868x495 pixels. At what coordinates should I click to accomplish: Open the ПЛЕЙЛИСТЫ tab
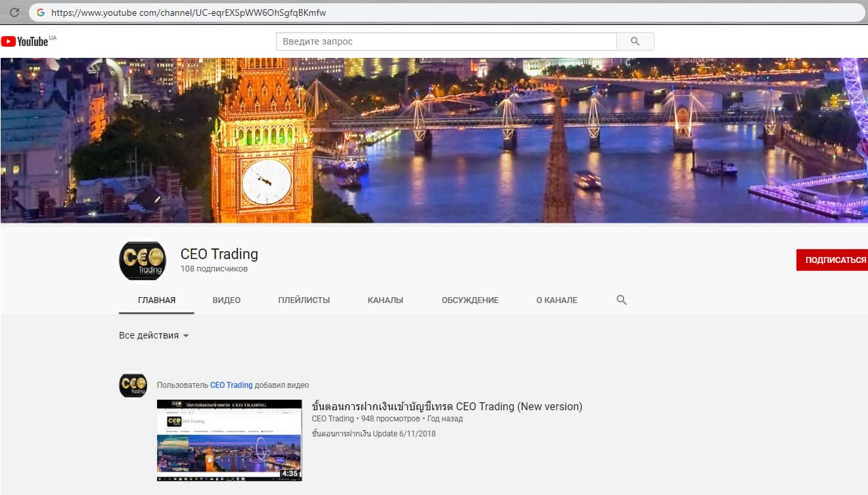point(304,300)
